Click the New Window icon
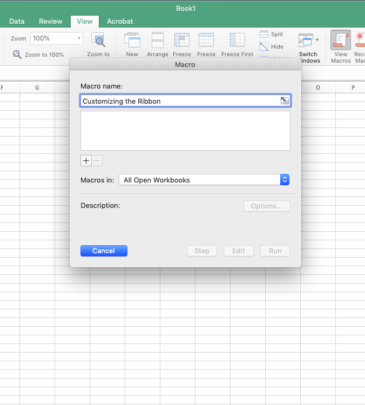This screenshot has width=365, height=405. 132,40
